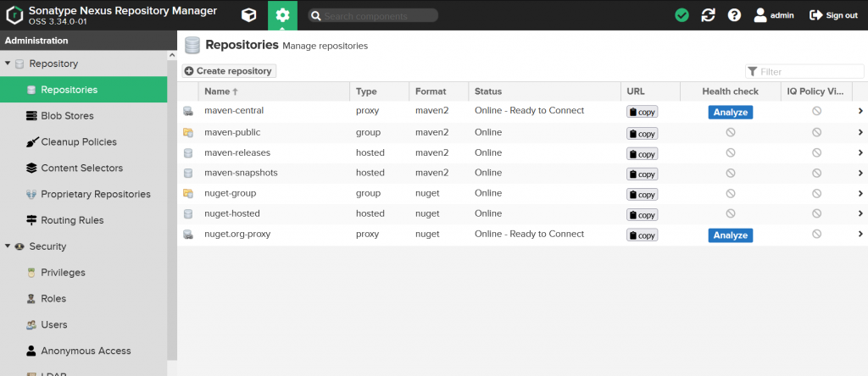The image size is (868, 376).
Task: Copy the URL for nuget-group
Action: (643, 195)
